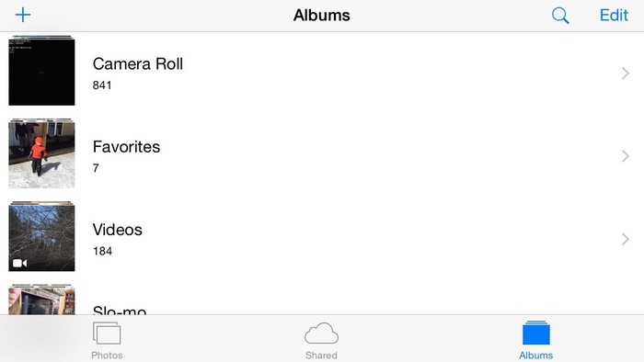The image size is (644, 362).
Task: Click the Albums tab label
Action: click(x=536, y=355)
